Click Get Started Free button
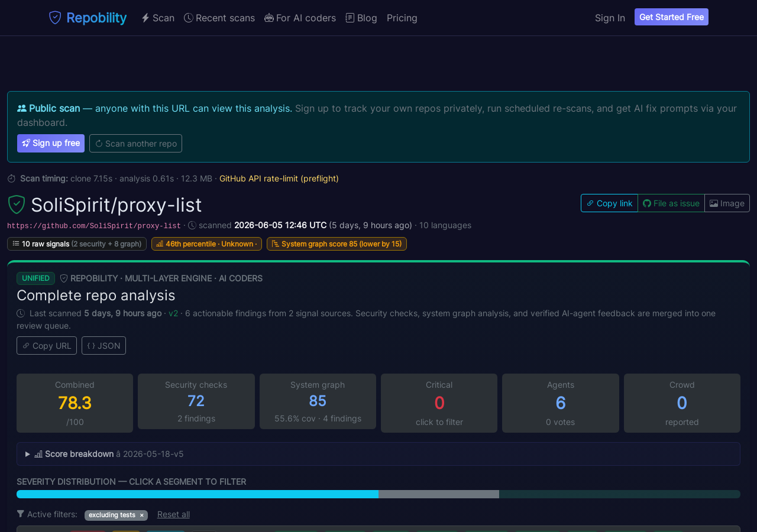The height and width of the screenshot is (532, 757). coord(671,17)
